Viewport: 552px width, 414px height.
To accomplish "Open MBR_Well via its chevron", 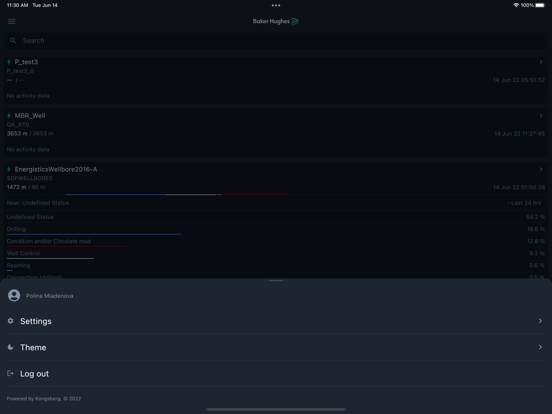I will tap(541, 115).
